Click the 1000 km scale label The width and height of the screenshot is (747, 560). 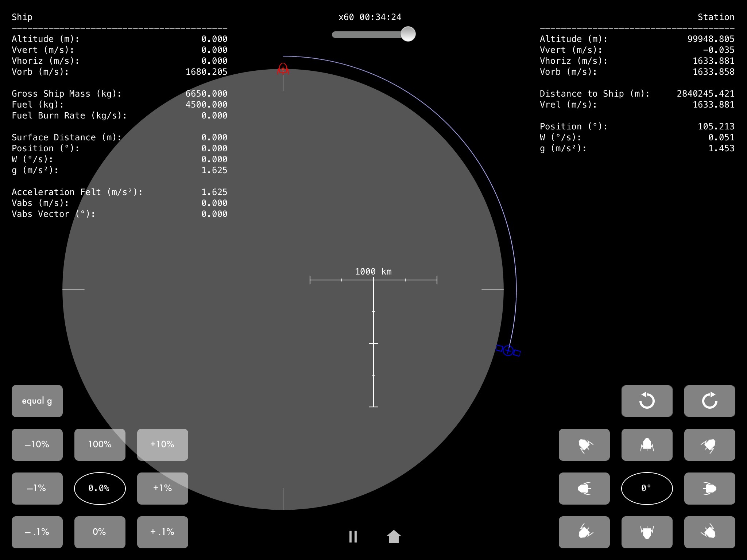click(x=373, y=272)
